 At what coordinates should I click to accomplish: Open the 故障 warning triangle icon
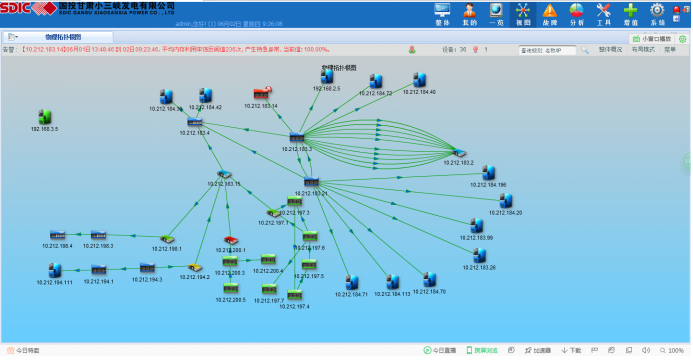click(x=550, y=15)
